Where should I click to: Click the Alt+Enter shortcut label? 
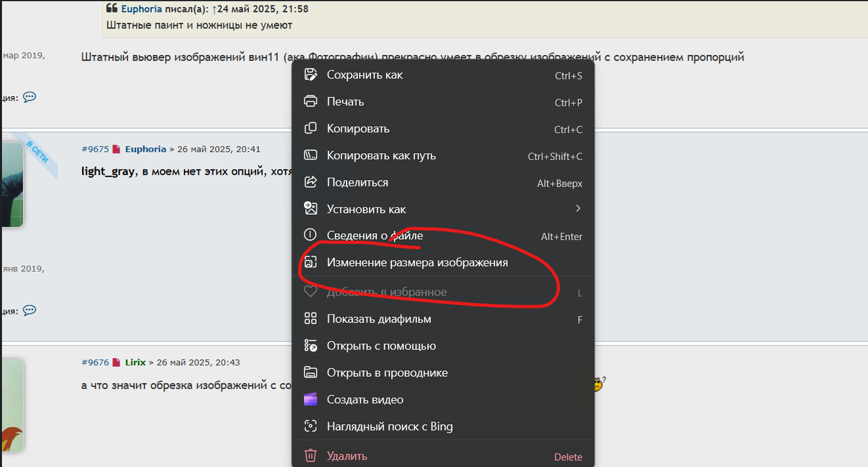point(561,237)
